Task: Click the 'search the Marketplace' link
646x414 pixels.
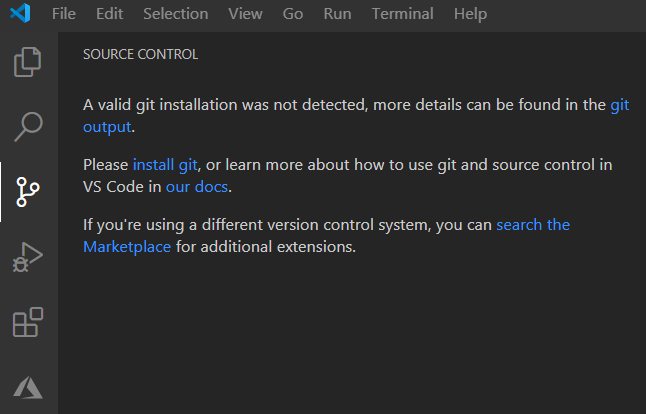Action: (x=533, y=225)
